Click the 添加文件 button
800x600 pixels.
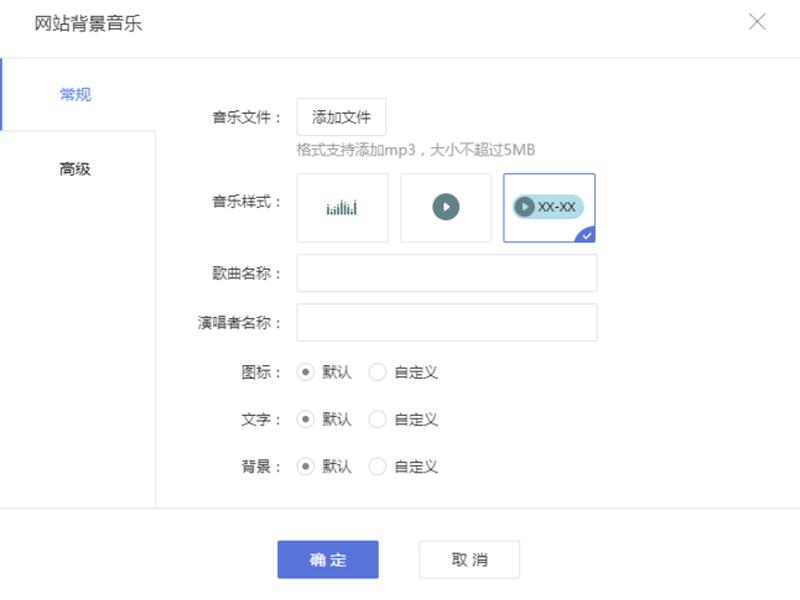pyautogui.click(x=341, y=117)
